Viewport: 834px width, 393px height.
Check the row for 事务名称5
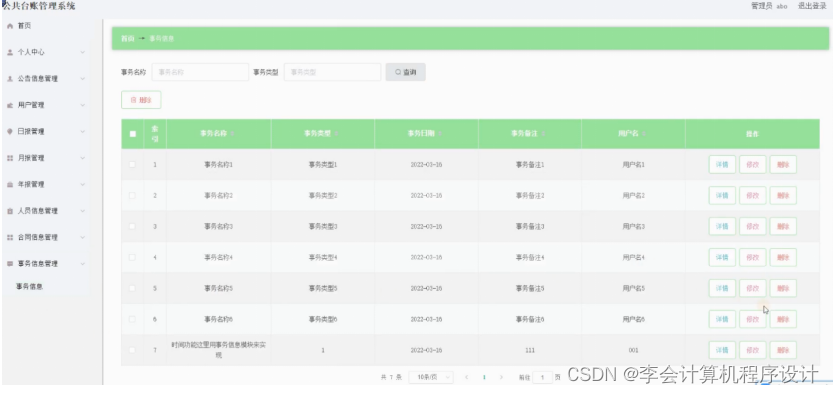click(132, 288)
